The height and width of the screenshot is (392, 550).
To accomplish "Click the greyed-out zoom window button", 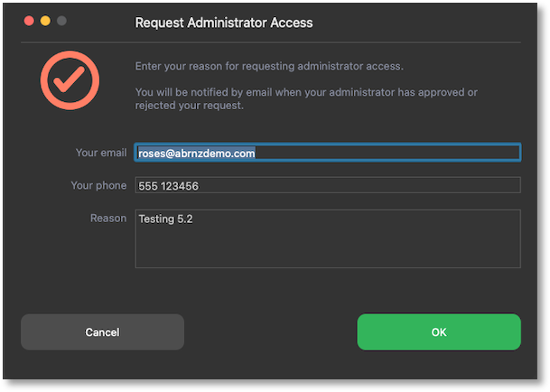I will point(61,21).
